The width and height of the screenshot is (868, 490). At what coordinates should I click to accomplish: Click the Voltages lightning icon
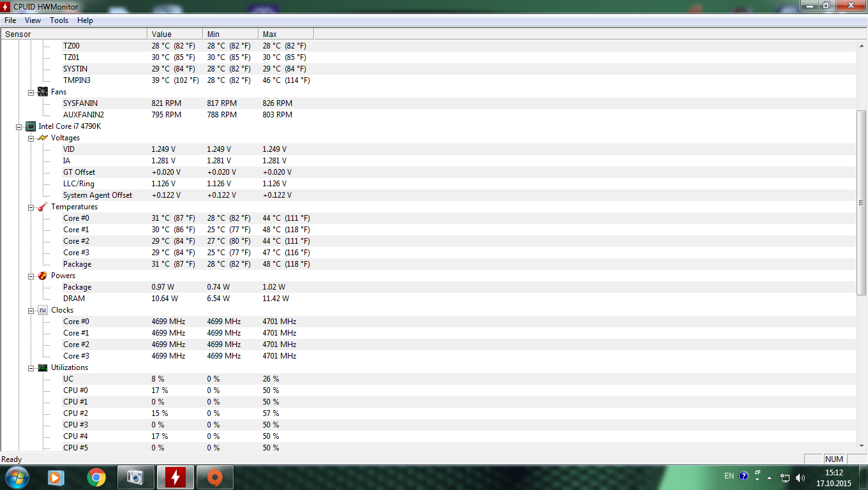point(43,138)
